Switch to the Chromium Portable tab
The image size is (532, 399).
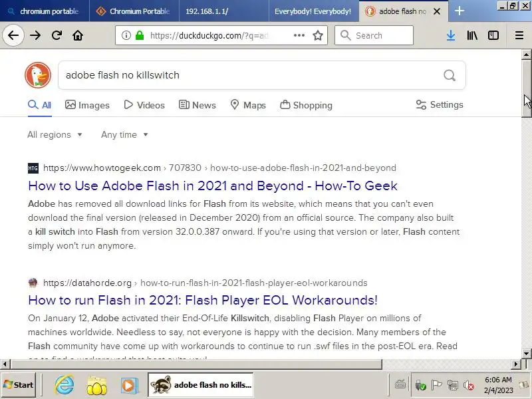(x=134, y=11)
